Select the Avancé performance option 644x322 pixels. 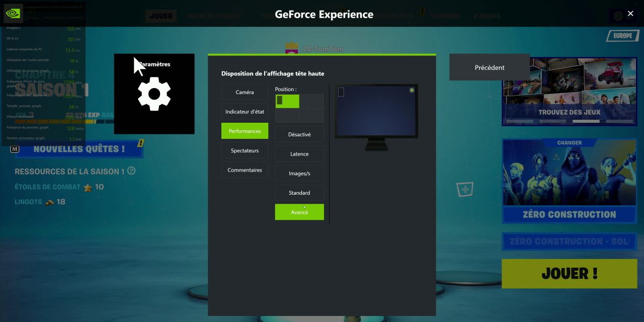[299, 212]
